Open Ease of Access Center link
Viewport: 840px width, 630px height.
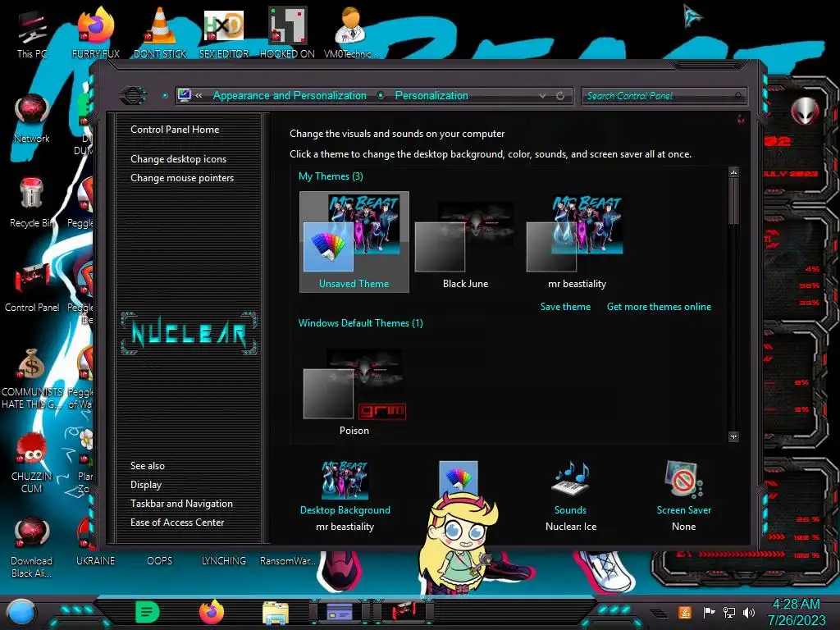pos(177,523)
